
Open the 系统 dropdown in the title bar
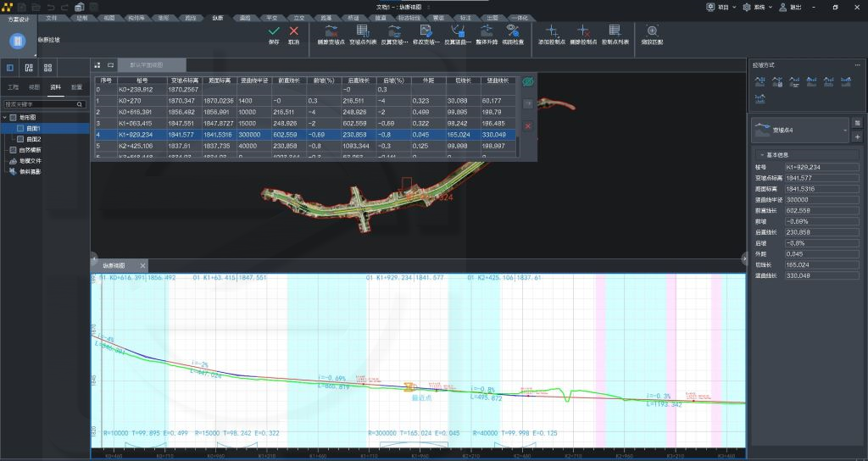pyautogui.click(x=757, y=7)
